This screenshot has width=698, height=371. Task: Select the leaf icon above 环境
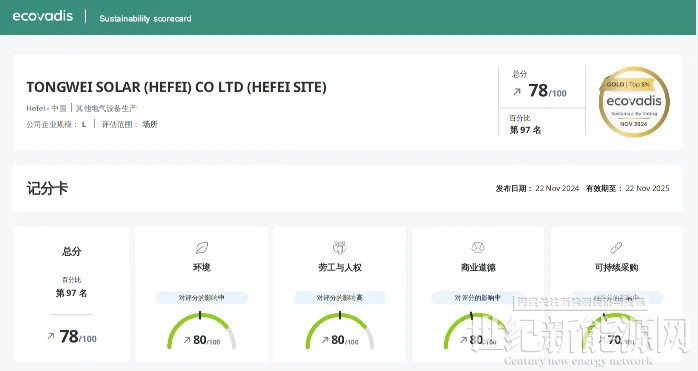coord(202,248)
